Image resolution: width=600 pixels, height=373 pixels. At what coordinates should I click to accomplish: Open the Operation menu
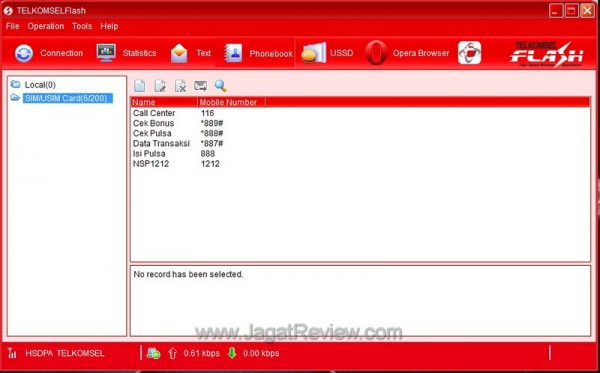pyautogui.click(x=46, y=26)
